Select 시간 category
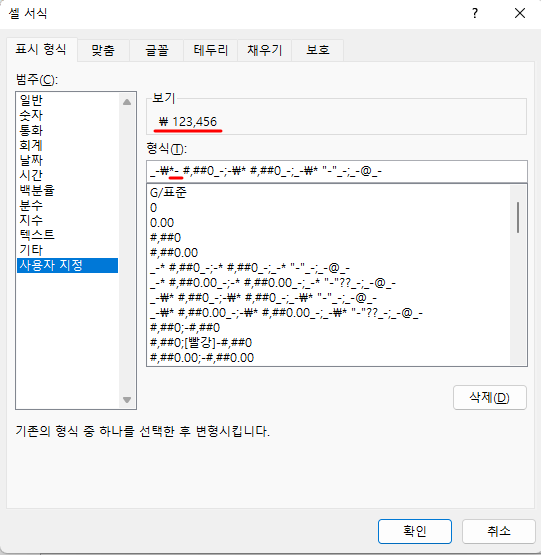This screenshot has width=541, height=555. point(67,175)
